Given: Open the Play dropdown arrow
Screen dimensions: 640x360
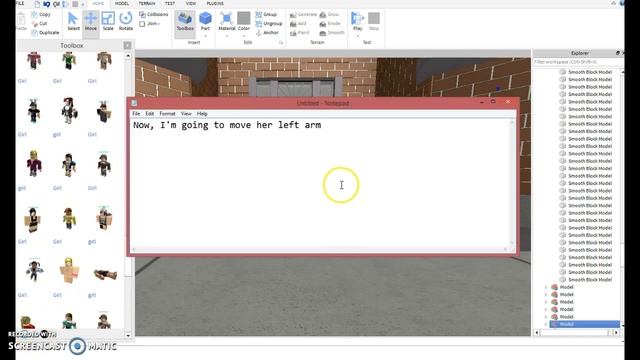Looking at the screenshot, I should click(x=358, y=36).
